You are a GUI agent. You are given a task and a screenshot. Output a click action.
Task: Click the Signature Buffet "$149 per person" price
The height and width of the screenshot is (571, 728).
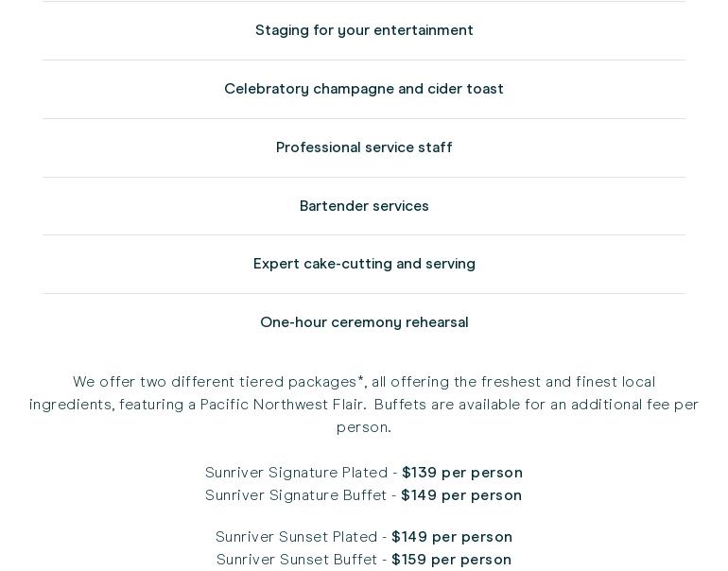point(461,495)
